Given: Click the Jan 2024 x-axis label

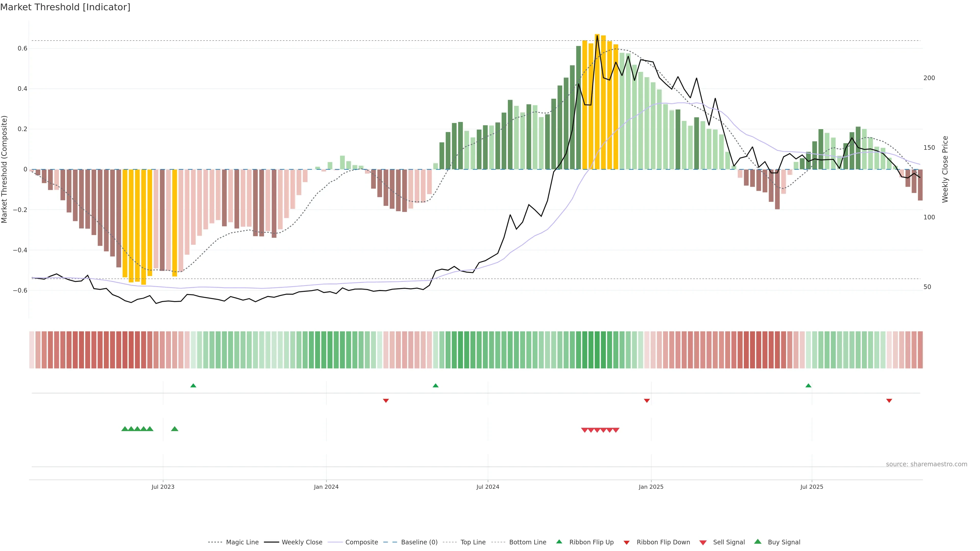Looking at the screenshot, I should click(x=326, y=487).
